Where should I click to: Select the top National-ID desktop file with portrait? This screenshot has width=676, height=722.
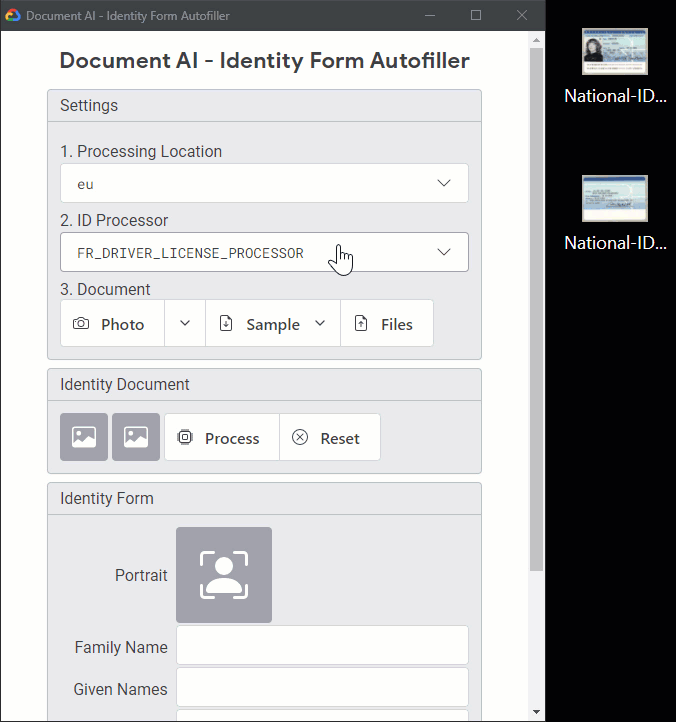[615, 67]
